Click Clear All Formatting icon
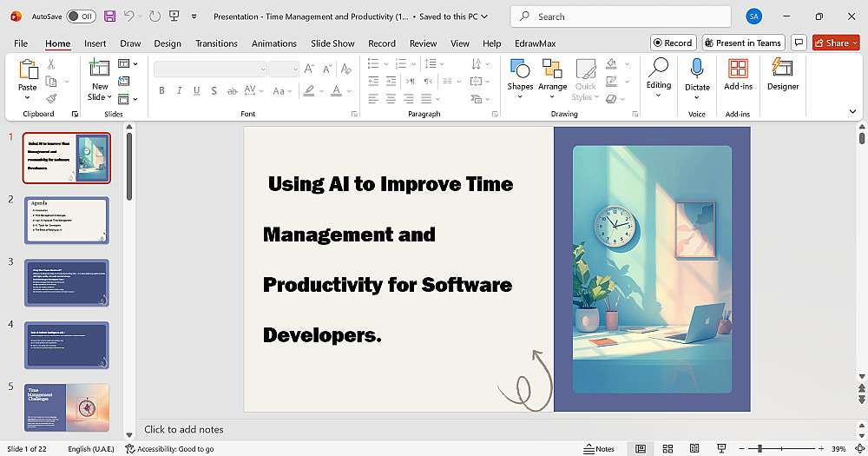868x456 pixels. pos(346,69)
